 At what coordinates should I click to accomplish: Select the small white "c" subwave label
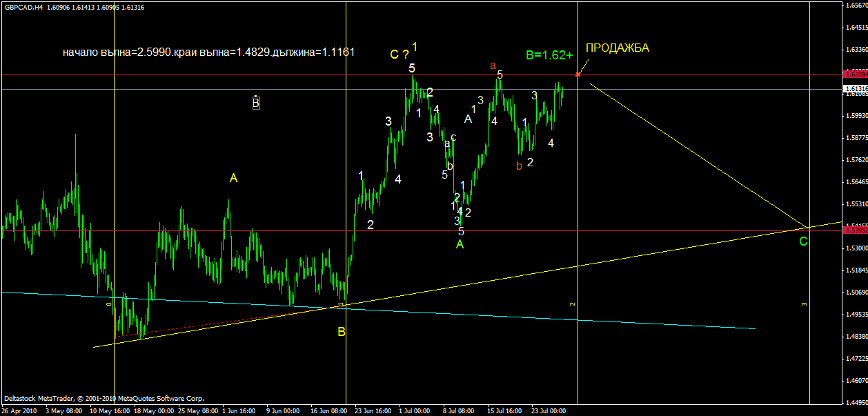coord(453,137)
